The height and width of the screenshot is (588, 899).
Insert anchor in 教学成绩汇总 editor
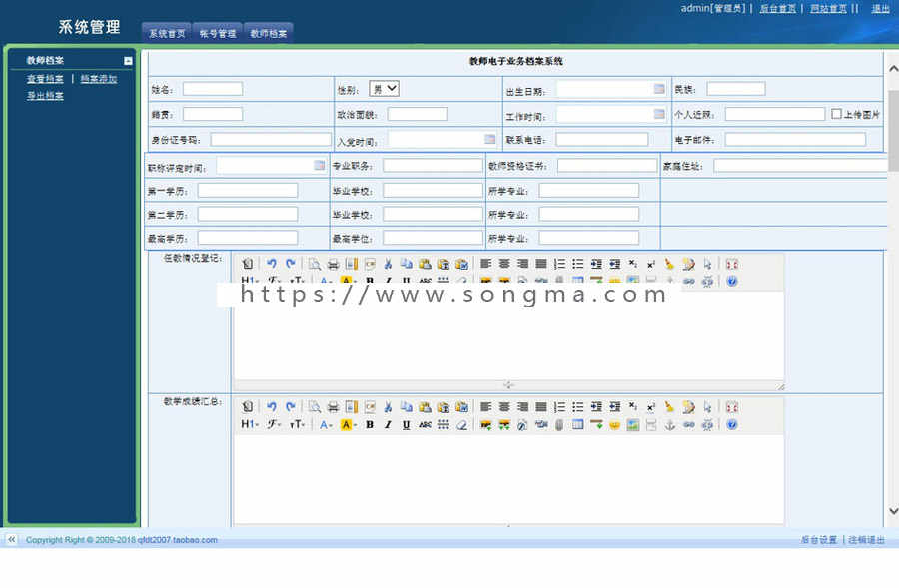coord(669,424)
